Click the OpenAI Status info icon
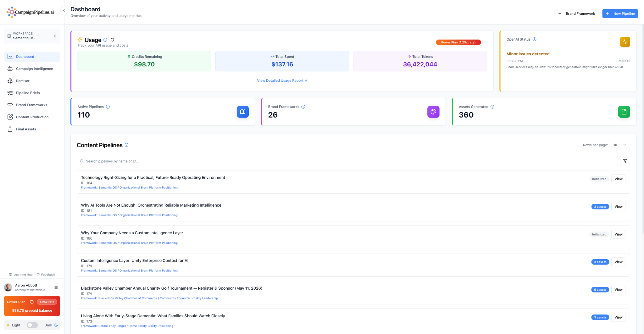Screen dimensions: 644x334 535,39
